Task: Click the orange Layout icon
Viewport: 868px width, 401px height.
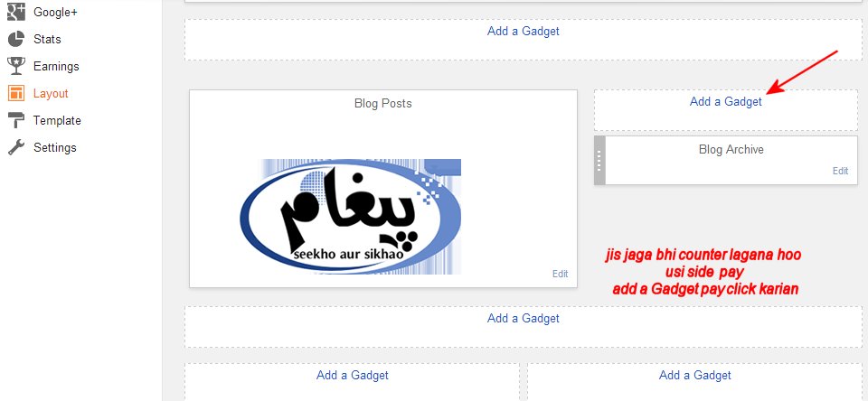Action: click(x=16, y=93)
